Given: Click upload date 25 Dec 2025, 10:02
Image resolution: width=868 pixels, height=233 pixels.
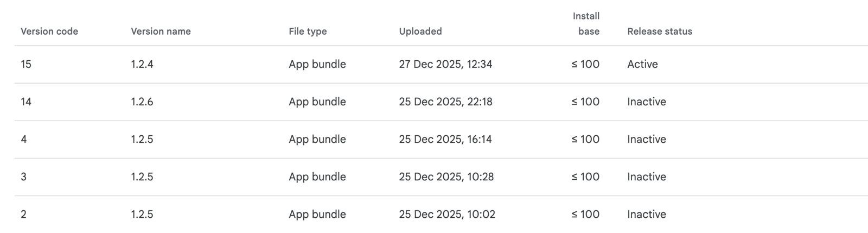Looking at the screenshot, I should [447, 214].
